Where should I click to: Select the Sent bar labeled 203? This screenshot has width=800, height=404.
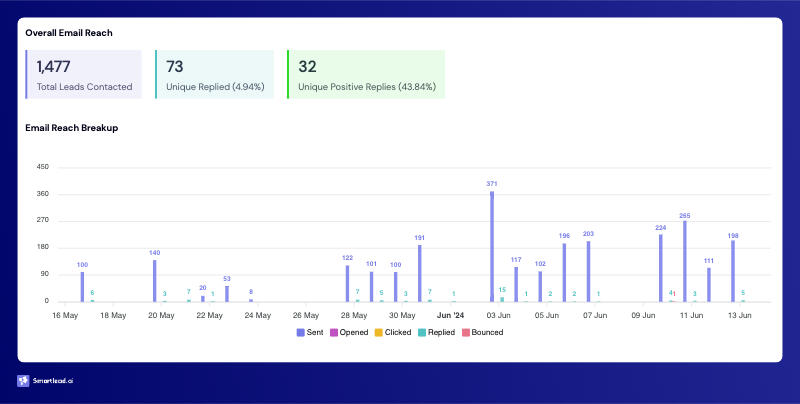click(588, 271)
